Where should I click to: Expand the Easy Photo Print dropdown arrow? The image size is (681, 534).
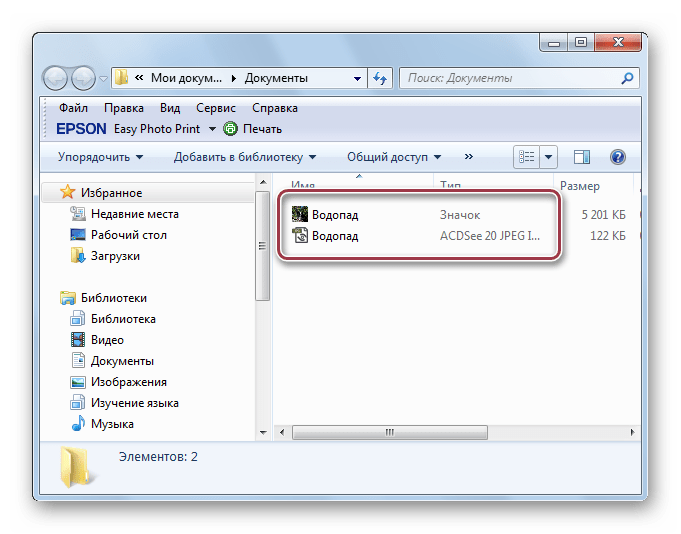pos(212,129)
